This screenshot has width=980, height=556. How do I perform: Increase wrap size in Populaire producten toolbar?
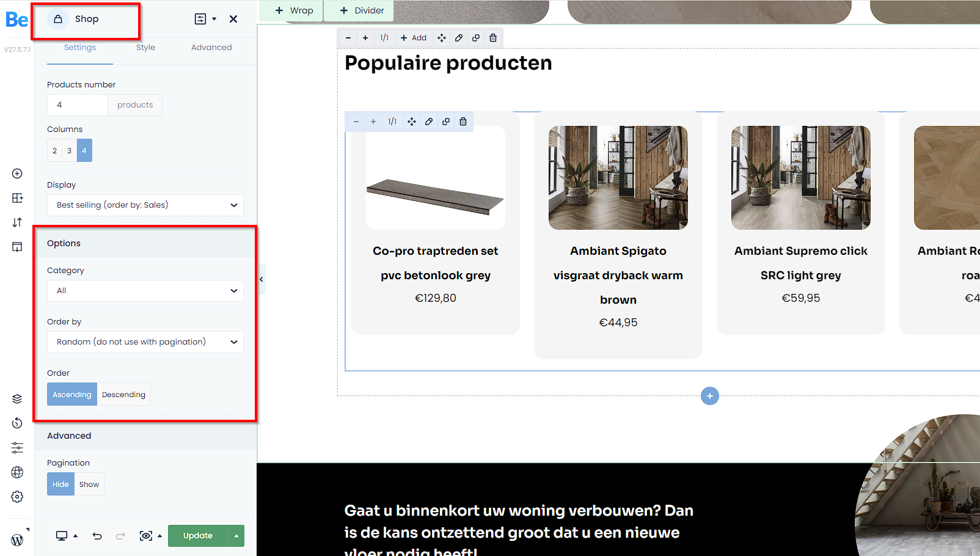coord(365,38)
